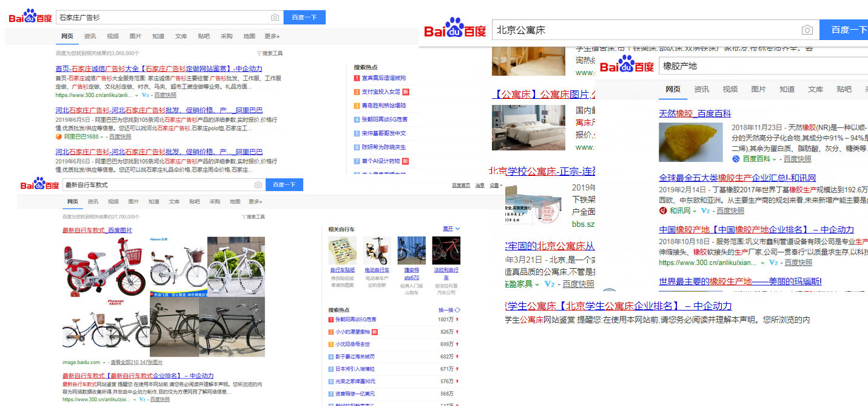
Task: Click the 阿里巴巴1688 orange source icon
Action: [x=59, y=137]
